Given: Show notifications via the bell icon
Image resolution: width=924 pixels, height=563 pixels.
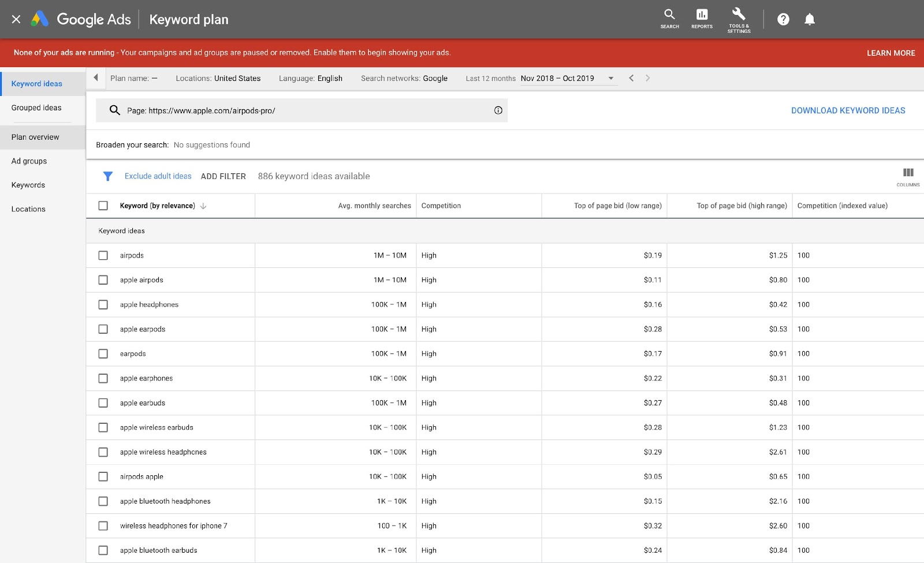Looking at the screenshot, I should tap(810, 20).
